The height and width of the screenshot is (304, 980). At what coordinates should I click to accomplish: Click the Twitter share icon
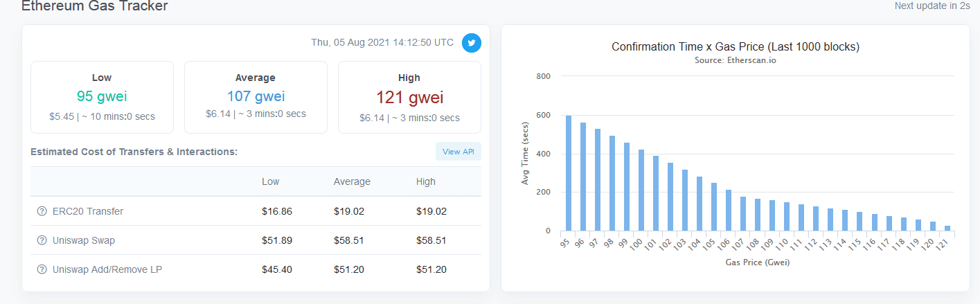[x=472, y=43]
